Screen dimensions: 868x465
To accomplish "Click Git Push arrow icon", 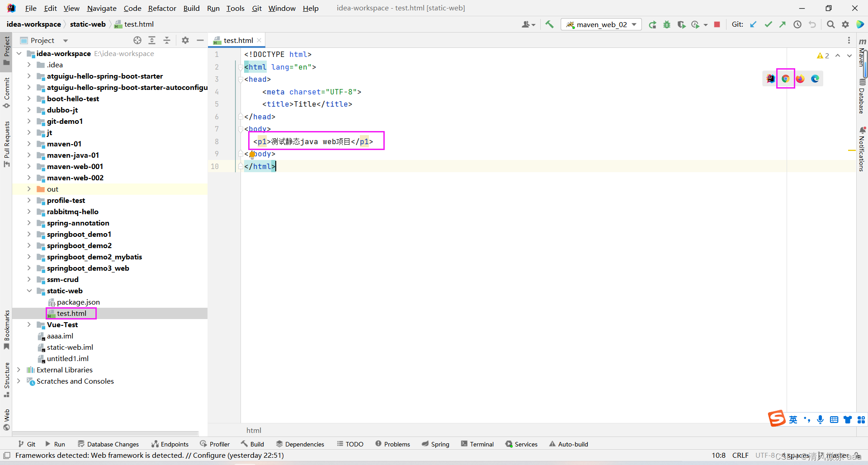I will 783,24.
